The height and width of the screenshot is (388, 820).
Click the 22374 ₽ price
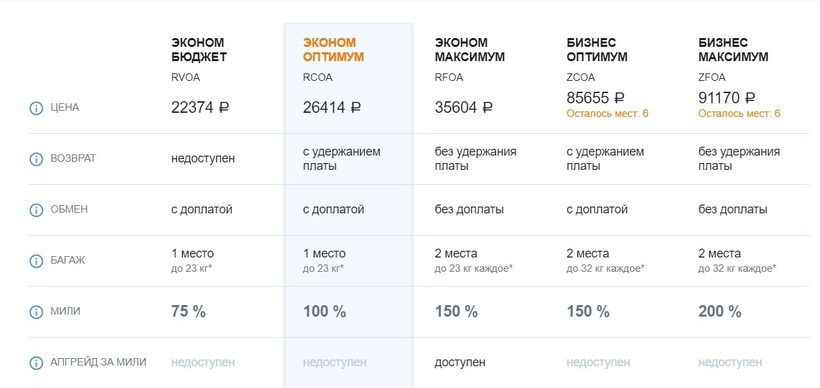[200, 108]
